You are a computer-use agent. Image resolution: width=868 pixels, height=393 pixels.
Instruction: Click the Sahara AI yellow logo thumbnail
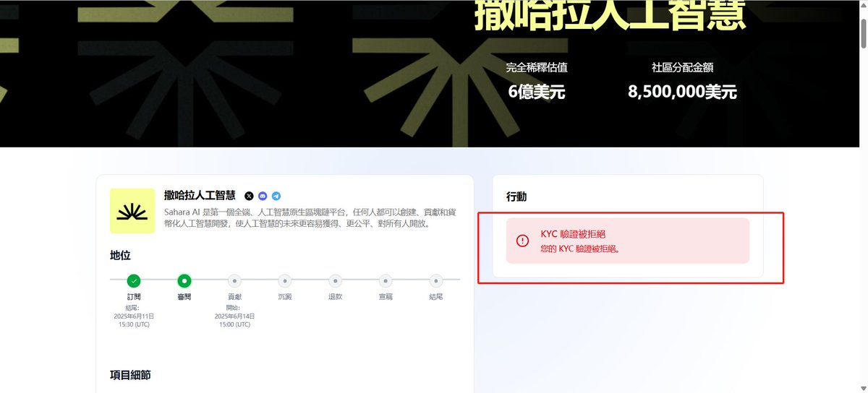click(132, 211)
